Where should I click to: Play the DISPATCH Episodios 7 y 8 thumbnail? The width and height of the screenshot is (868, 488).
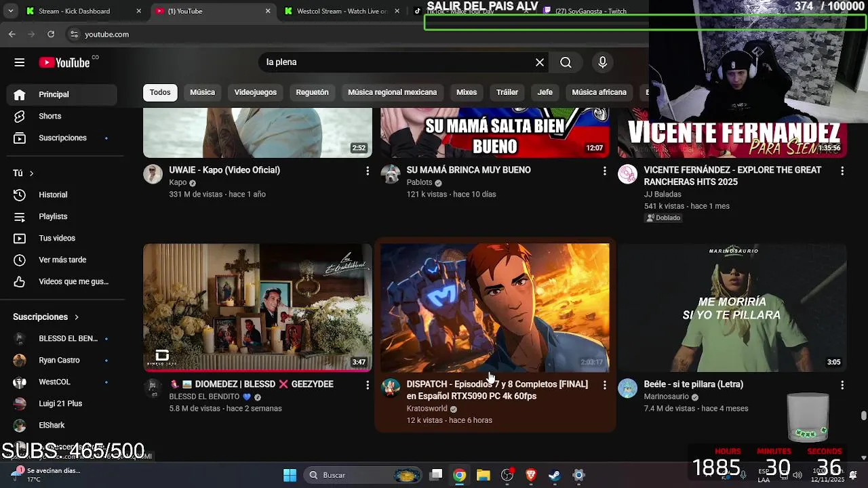495,308
